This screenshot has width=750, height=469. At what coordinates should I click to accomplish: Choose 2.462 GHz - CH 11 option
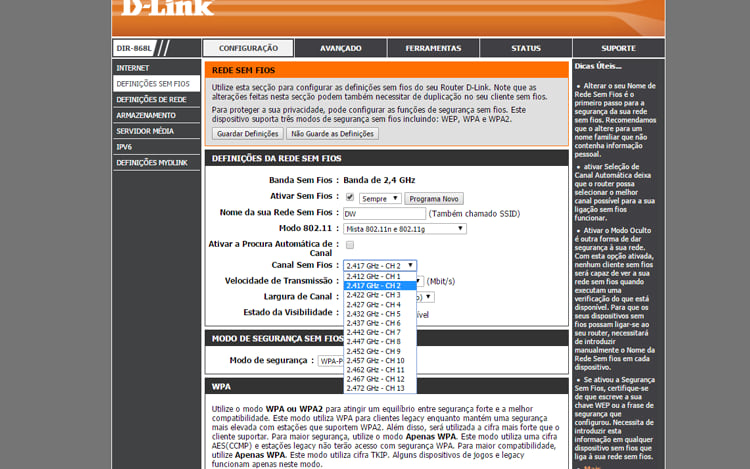375,370
